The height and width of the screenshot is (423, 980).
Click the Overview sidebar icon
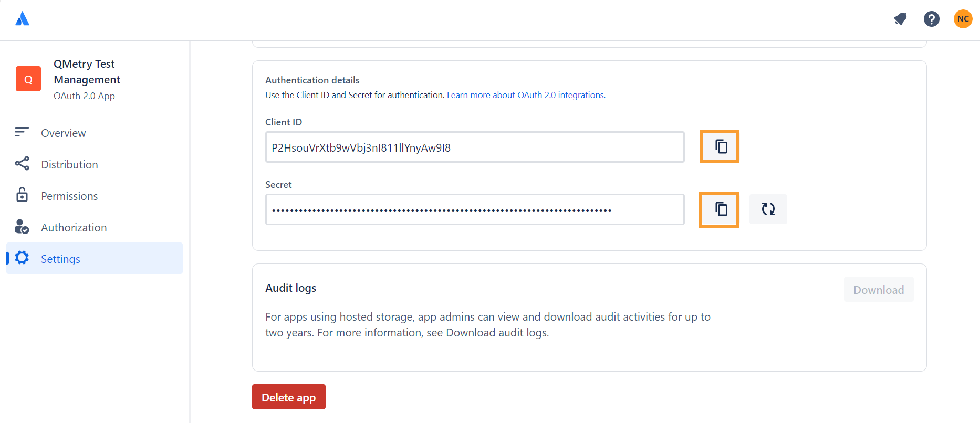(22, 132)
